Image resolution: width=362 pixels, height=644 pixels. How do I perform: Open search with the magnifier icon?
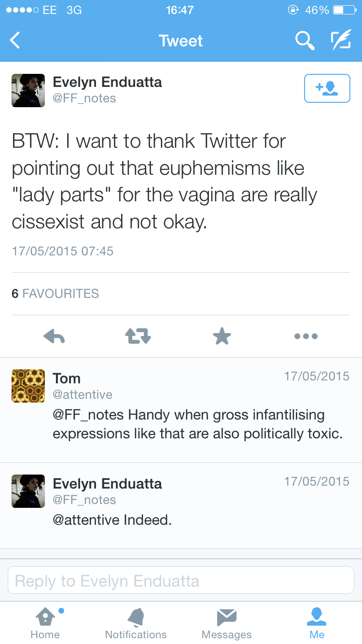(x=305, y=41)
